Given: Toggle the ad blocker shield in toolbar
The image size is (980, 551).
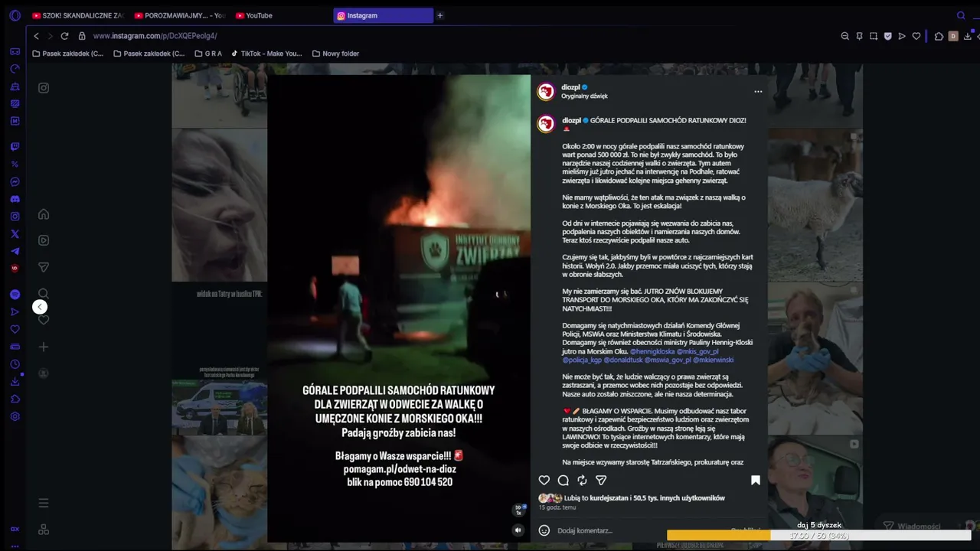Looking at the screenshot, I should [887, 36].
